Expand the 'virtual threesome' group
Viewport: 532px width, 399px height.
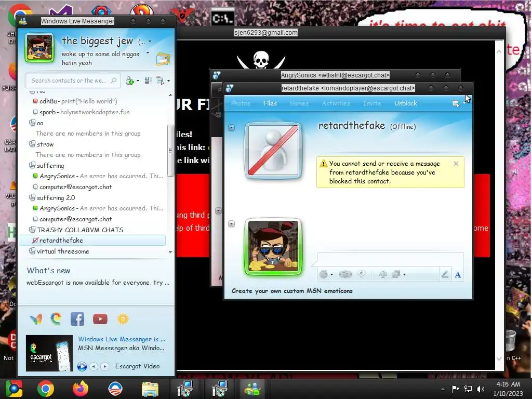(x=32, y=251)
